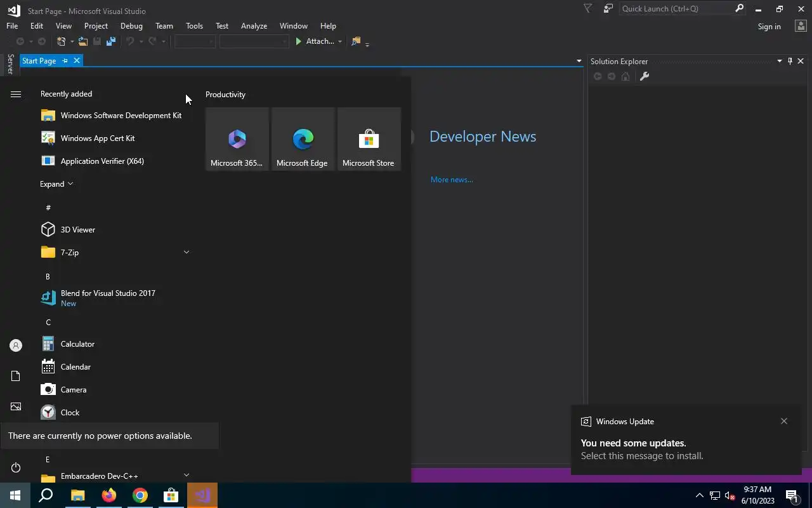Open the New Project dropdown arrow
Viewport: 812px width, 508px height.
(72, 42)
